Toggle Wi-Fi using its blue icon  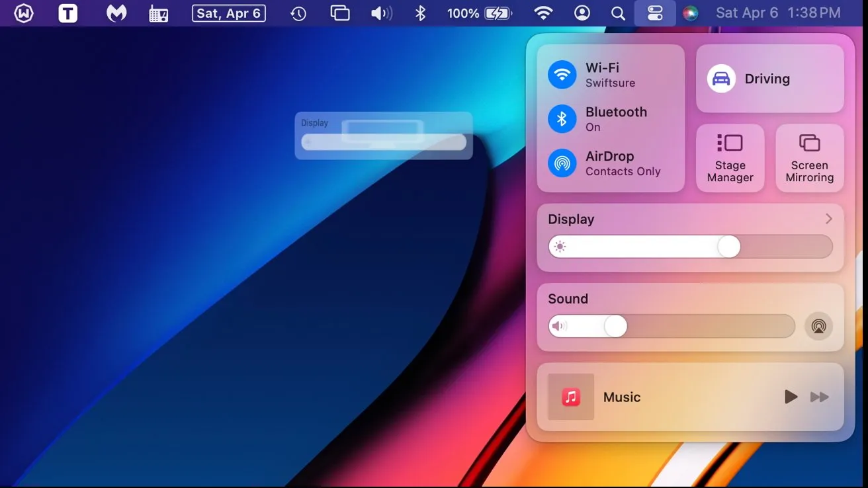tap(562, 74)
